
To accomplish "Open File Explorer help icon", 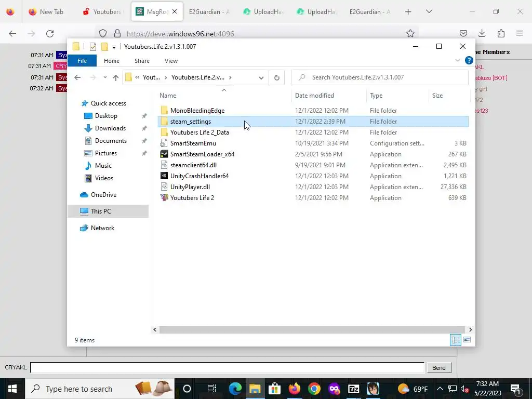I will 469,60.
